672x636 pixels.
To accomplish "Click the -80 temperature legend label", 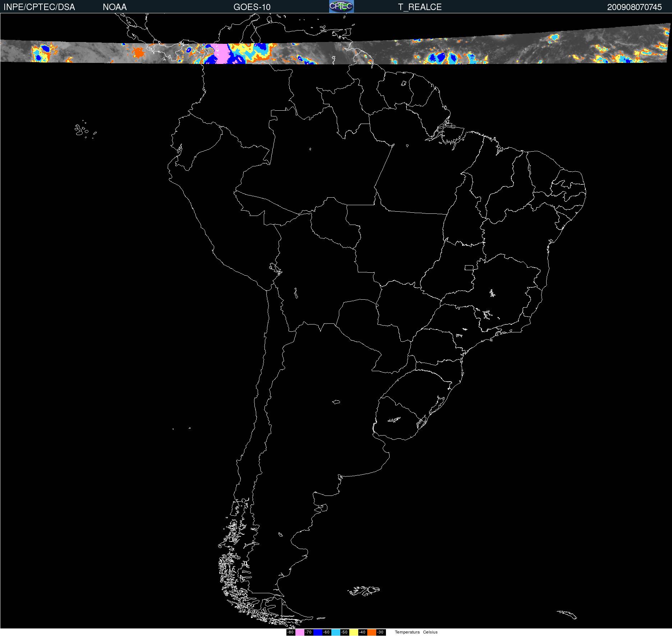I will pyautogui.click(x=291, y=632).
